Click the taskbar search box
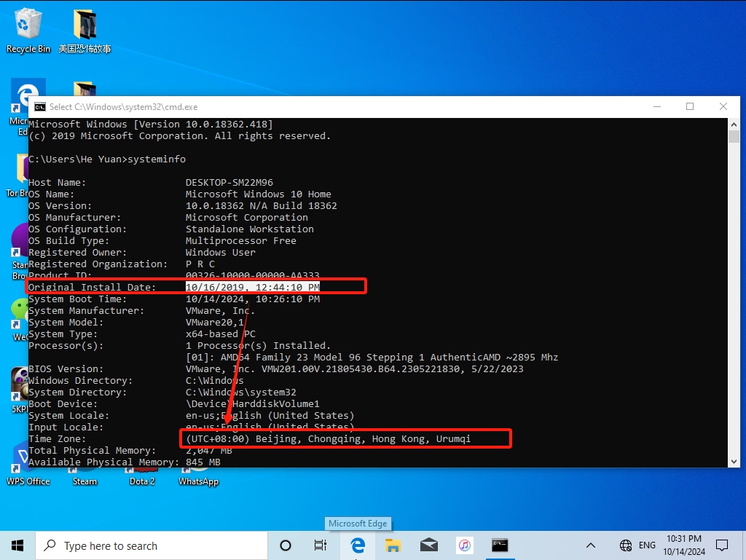This screenshot has width=746, height=560. point(152,545)
